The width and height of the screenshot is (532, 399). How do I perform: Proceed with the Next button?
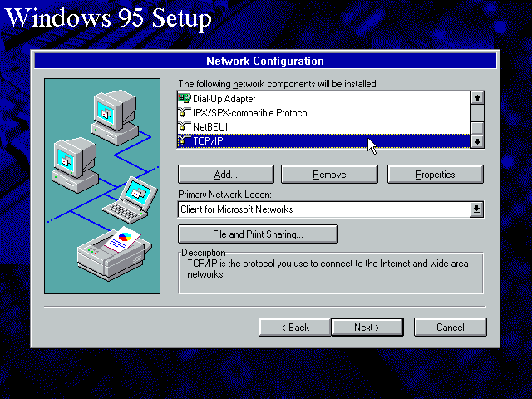pyautogui.click(x=367, y=328)
